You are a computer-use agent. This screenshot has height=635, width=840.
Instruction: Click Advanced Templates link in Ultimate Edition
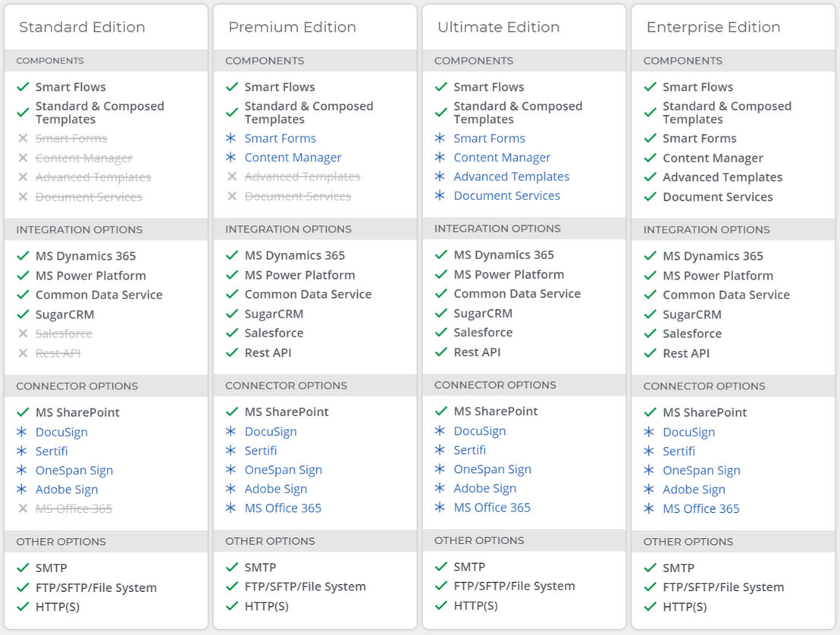[x=511, y=177]
